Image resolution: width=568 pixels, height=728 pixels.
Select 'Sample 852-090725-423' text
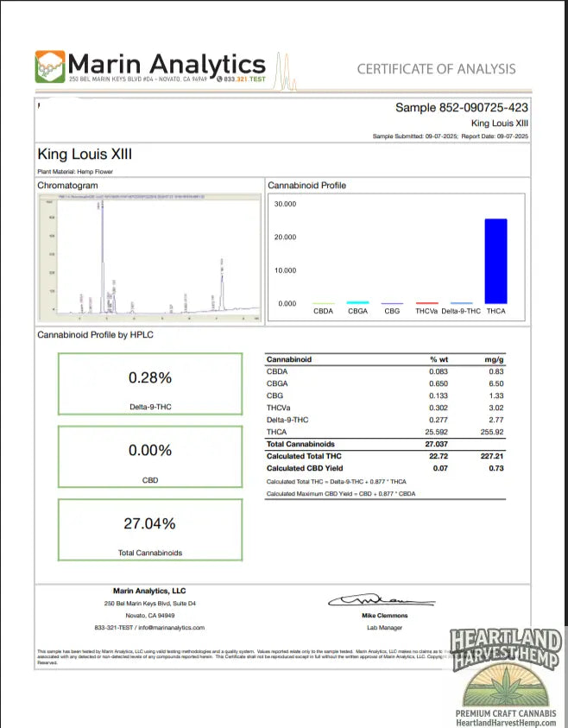[x=462, y=108]
